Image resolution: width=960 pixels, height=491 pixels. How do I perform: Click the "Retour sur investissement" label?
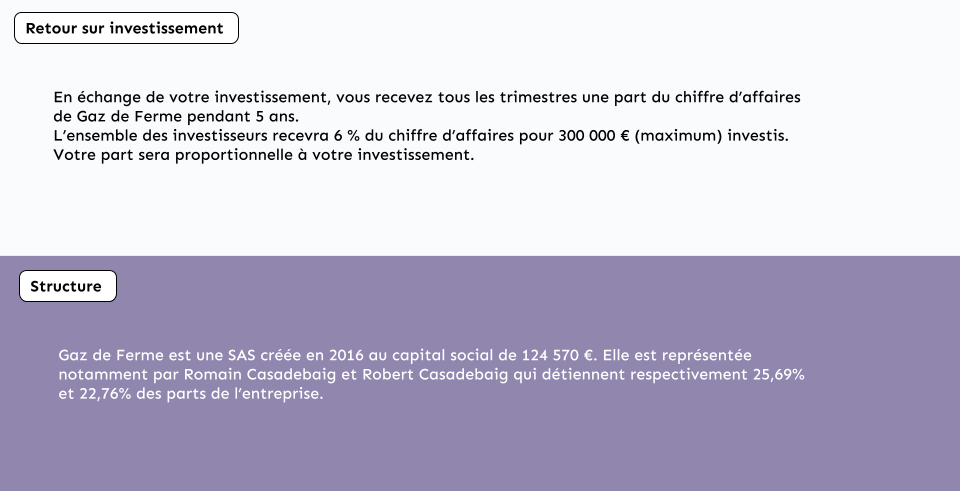coord(126,28)
